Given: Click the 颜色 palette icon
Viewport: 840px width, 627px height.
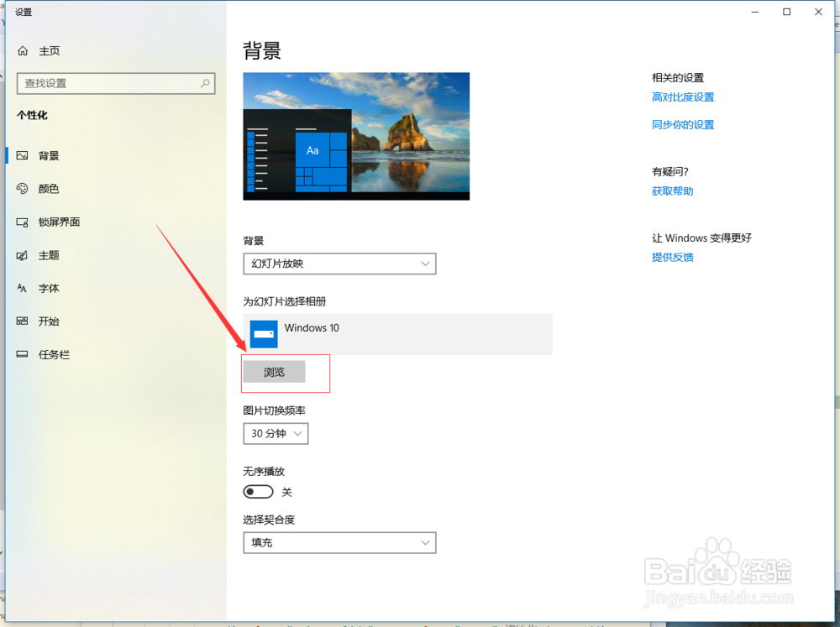Looking at the screenshot, I should (x=22, y=189).
